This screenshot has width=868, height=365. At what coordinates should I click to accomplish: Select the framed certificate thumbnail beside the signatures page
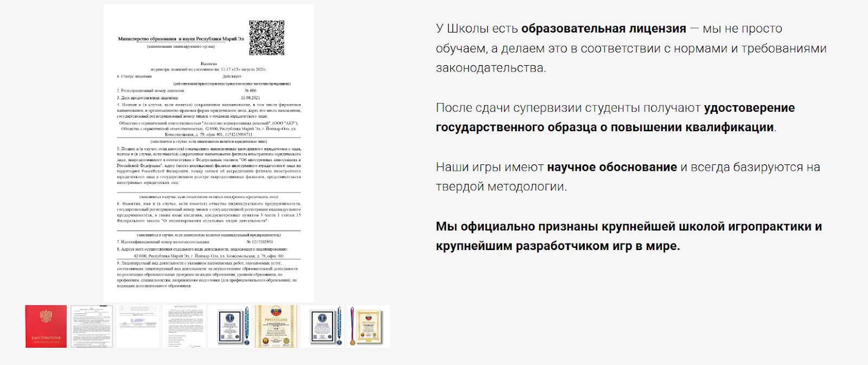[230, 326]
